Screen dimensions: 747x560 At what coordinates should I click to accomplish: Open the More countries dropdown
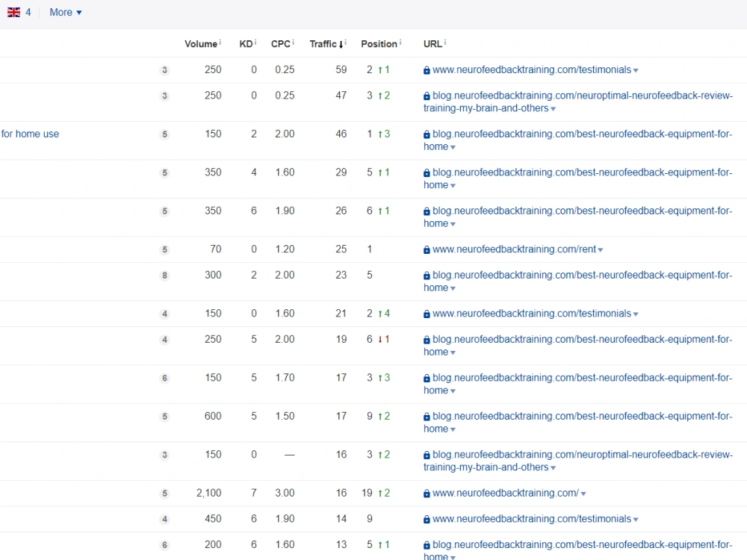[x=66, y=13]
